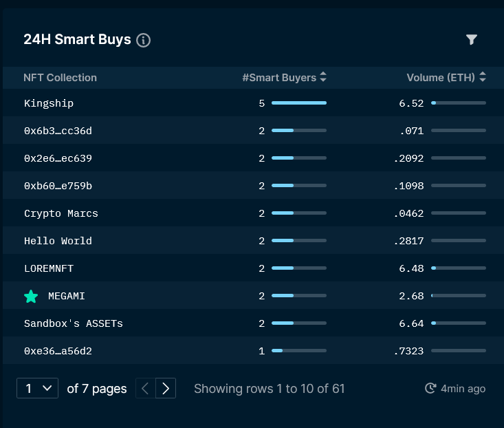Select the 0xb60…e759b collection
Screen dimensions: 504x428
58,186
